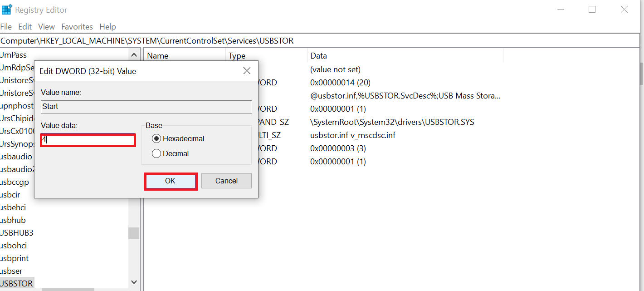644x291 pixels.
Task: Click the Value name field showing Start
Action: [x=146, y=107]
